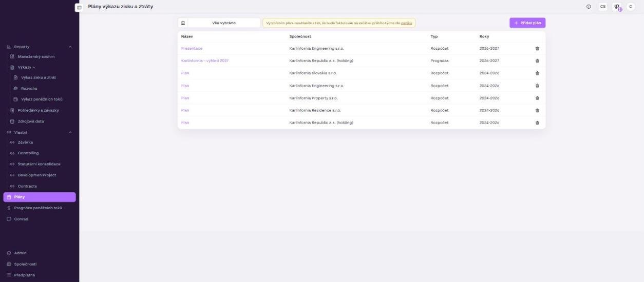Viewport: 644px width, 282px height.
Task: Select the highlighted Plány menu item
Action: pyautogui.click(x=40, y=197)
